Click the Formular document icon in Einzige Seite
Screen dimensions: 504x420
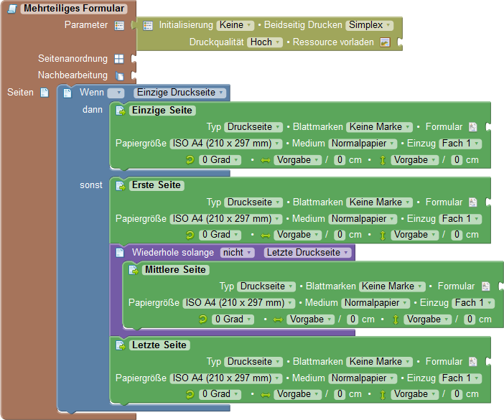coord(472,127)
